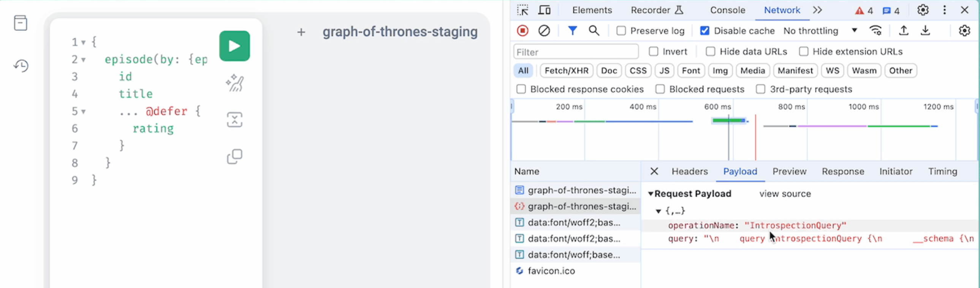Open network search magnifier
This screenshot has height=288, width=980.
594,31
